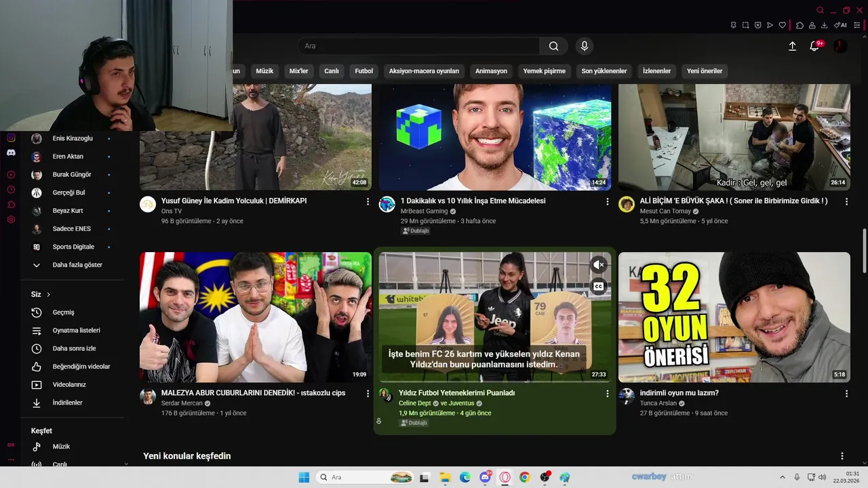Open the Settings gear in Opera sidebar
The image size is (868, 488).
tap(11, 219)
